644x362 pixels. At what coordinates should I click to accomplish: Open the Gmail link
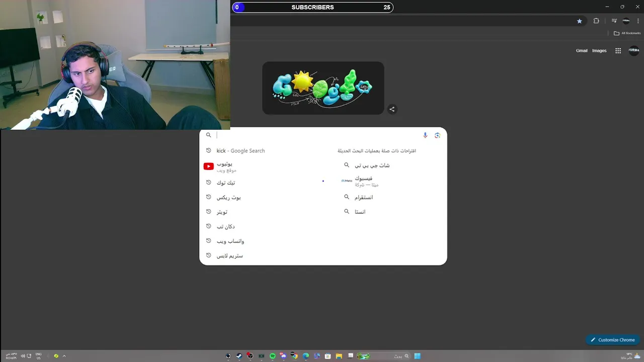click(582, 50)
